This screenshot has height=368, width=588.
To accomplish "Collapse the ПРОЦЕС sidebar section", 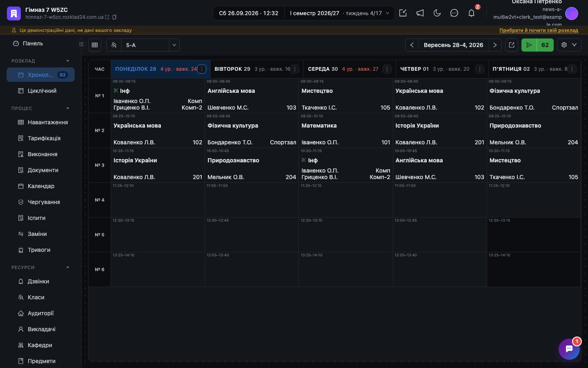I will 68,108.
